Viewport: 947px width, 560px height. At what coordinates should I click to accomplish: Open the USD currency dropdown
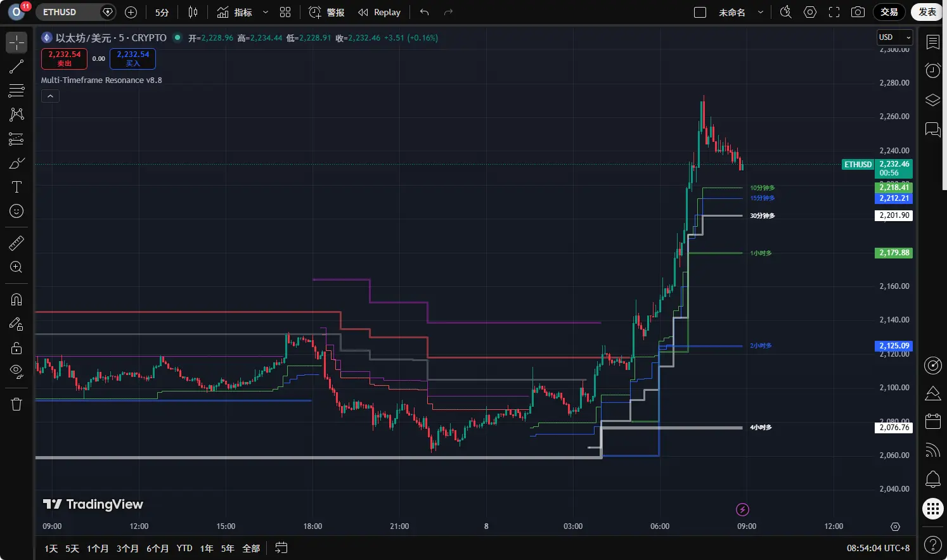tap(894, 37)
